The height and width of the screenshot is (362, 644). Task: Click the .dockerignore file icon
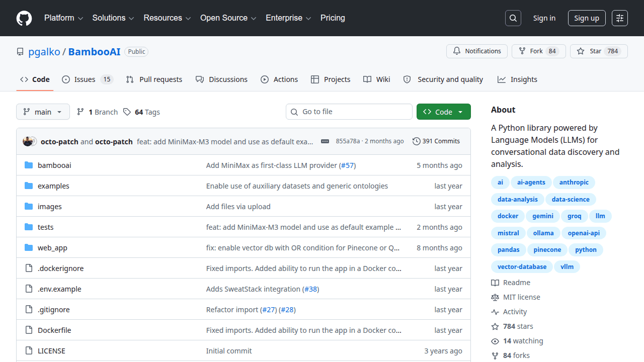pos(29,268)
